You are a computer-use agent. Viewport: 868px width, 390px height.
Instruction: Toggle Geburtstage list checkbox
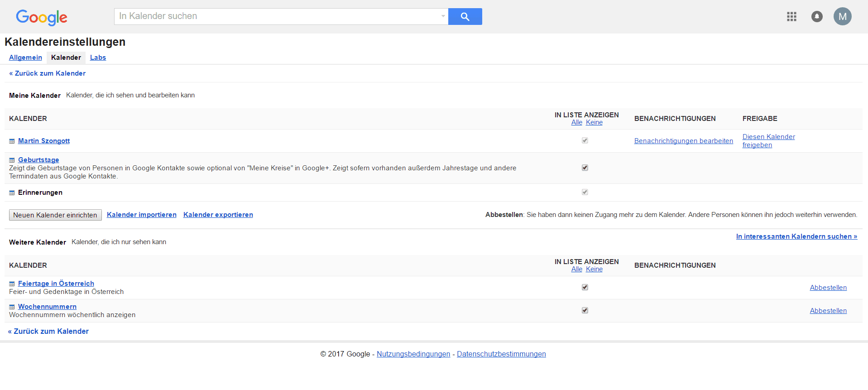tap(585, 168)
